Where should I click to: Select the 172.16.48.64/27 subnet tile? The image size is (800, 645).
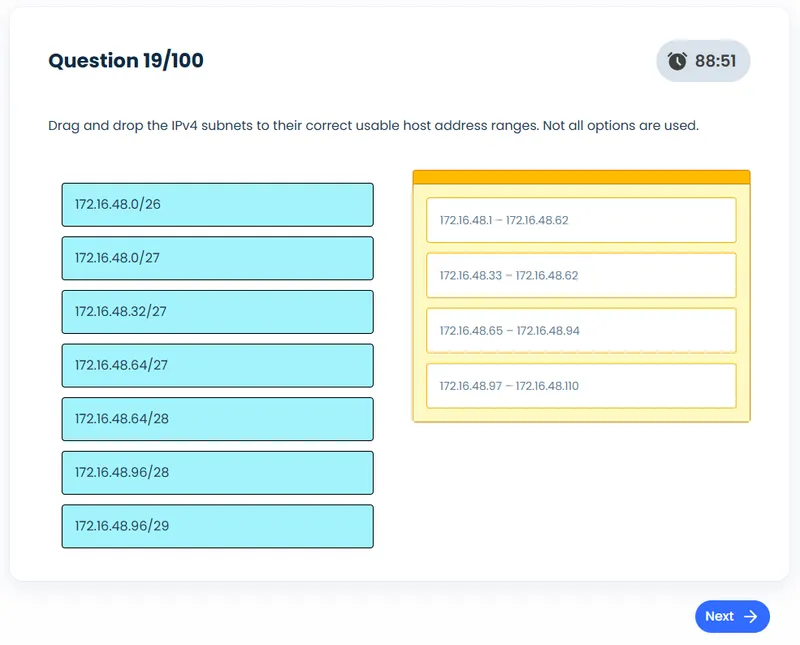[217, 365]
